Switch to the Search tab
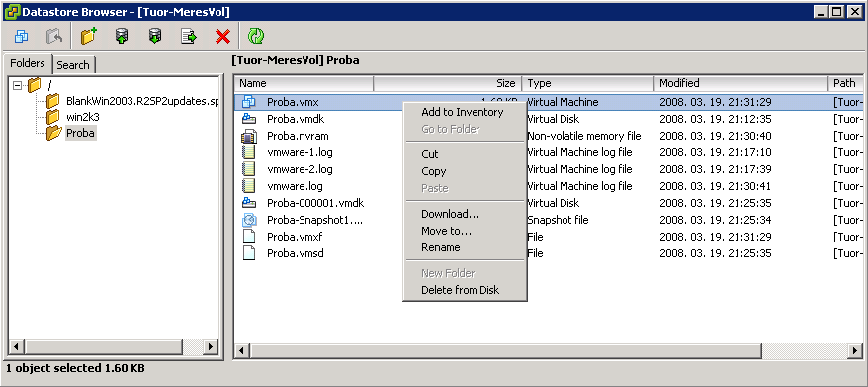Screen dimensions: 868x387 (73, 65)
